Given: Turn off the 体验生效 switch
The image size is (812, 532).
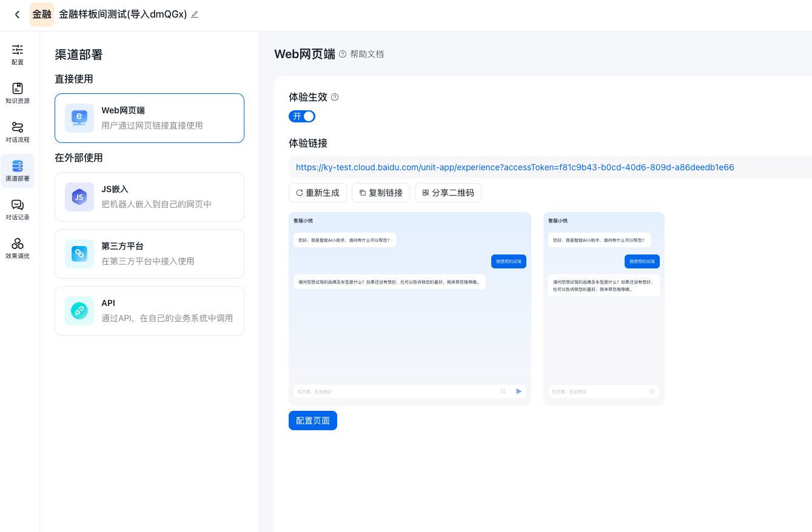Looking at the screenshot, I should pyautogui.click(x=302, y=116).
